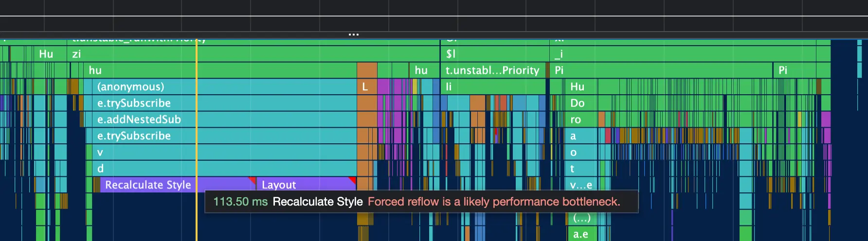Select the Recalculate Style event bar
The image size is (868, 241).
tap(178, 185)
